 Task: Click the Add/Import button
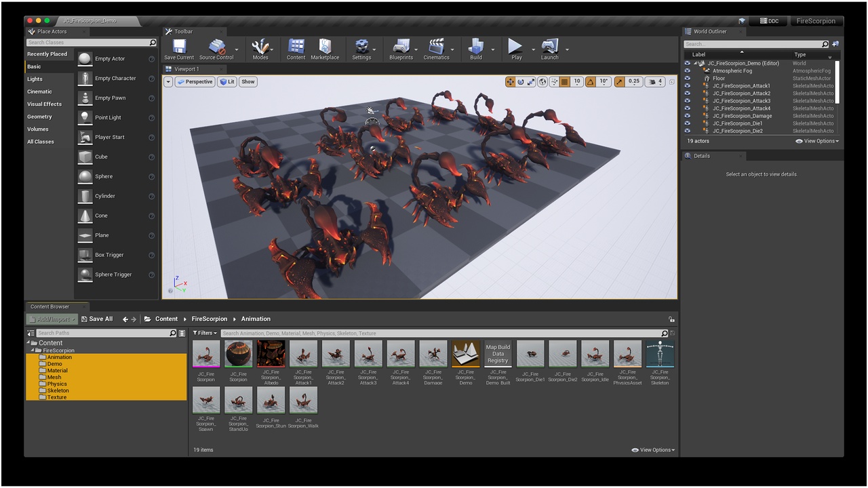(52, 319)
